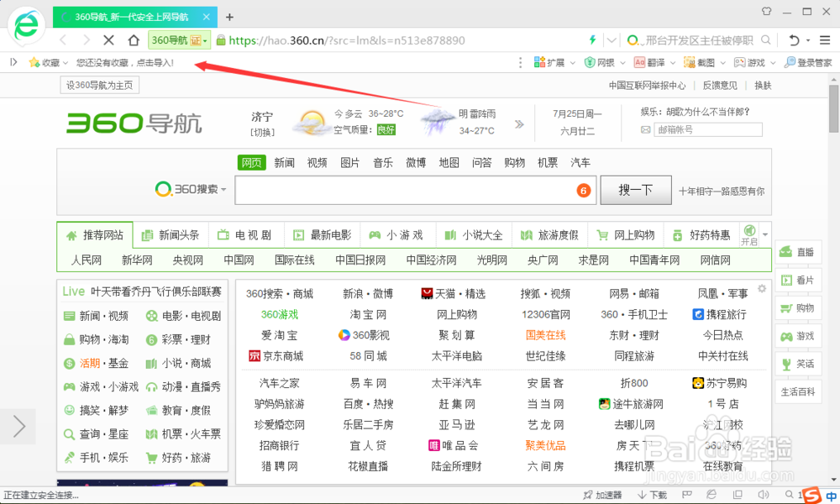Screen dimensions: 840x504
Task: Open a new tab with plus button
Action: pyautogui.click(x=229, y=17)
